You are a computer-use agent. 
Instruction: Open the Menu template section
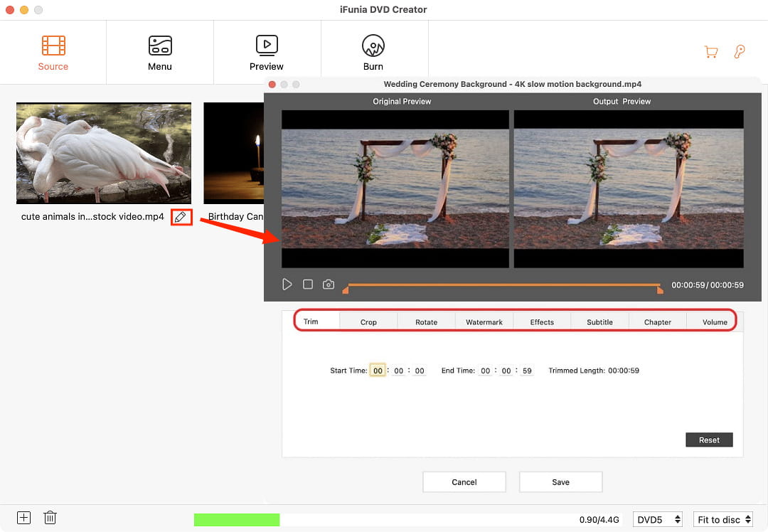point(160,46)
